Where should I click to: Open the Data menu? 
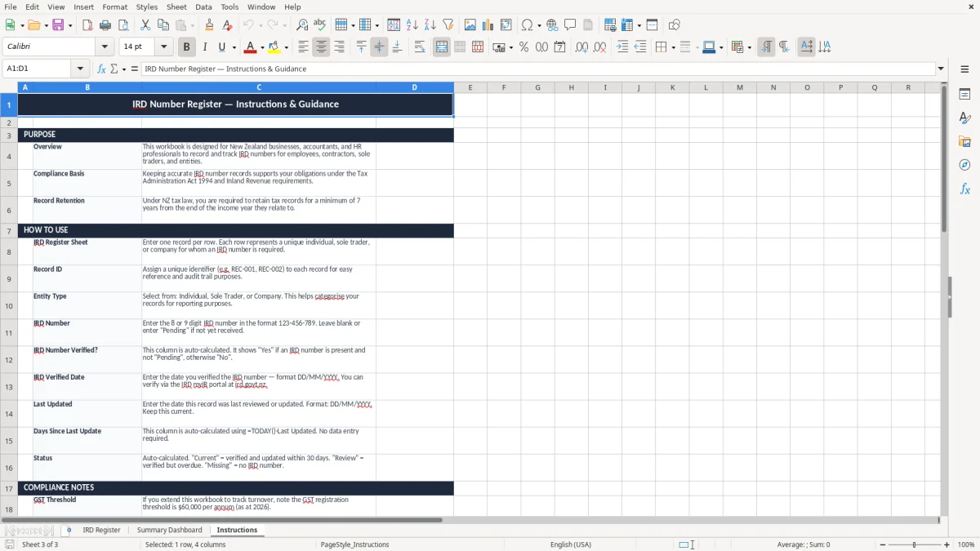tap(203, 7)
